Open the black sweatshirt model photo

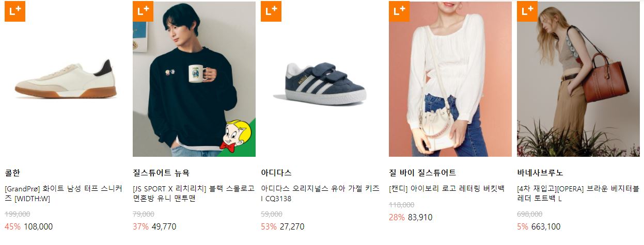[x=194, y=79]
